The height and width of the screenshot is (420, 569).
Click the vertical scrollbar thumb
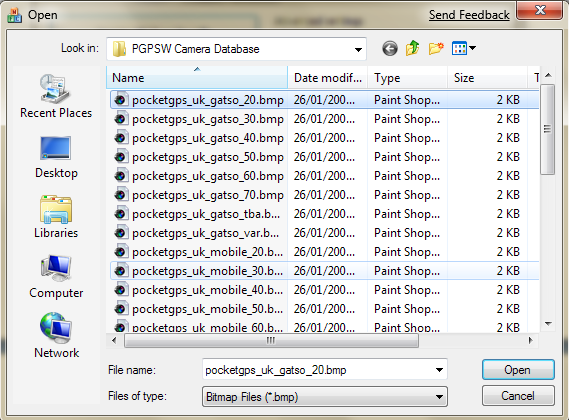click(547, 129)
